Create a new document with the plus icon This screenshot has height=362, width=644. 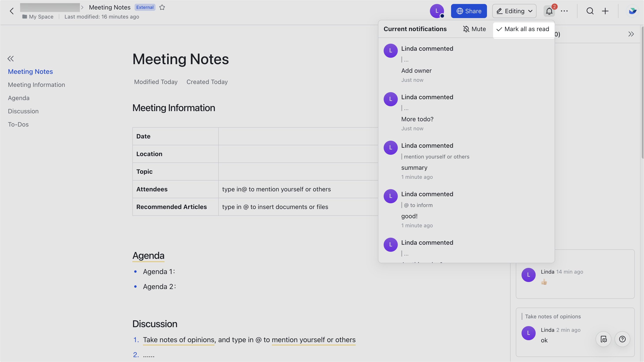click(605, 11)
